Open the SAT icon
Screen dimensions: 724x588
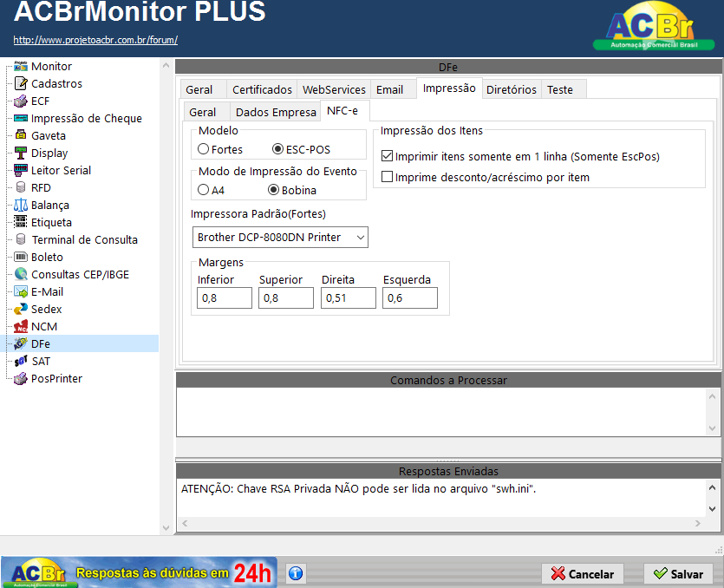pyautogui.click(x=21, y=361)
